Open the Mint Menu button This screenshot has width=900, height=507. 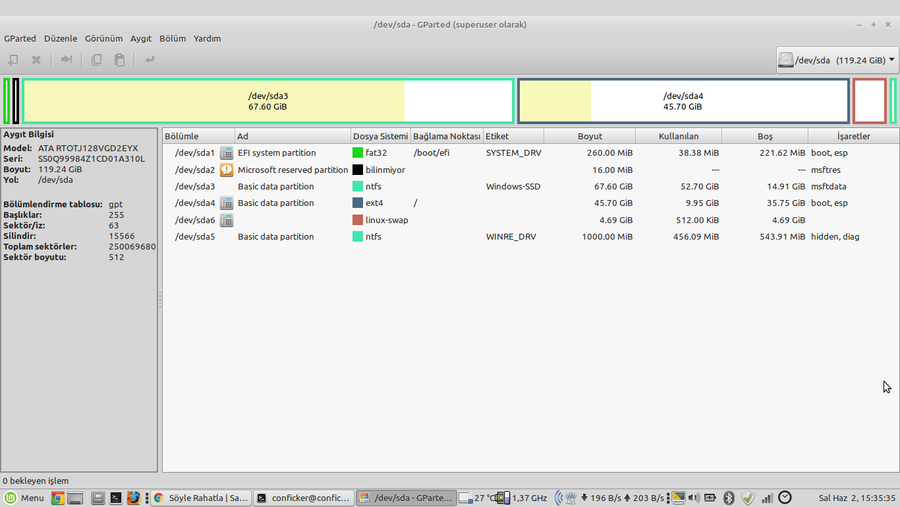pyautogui.click(x=24, y=498)
